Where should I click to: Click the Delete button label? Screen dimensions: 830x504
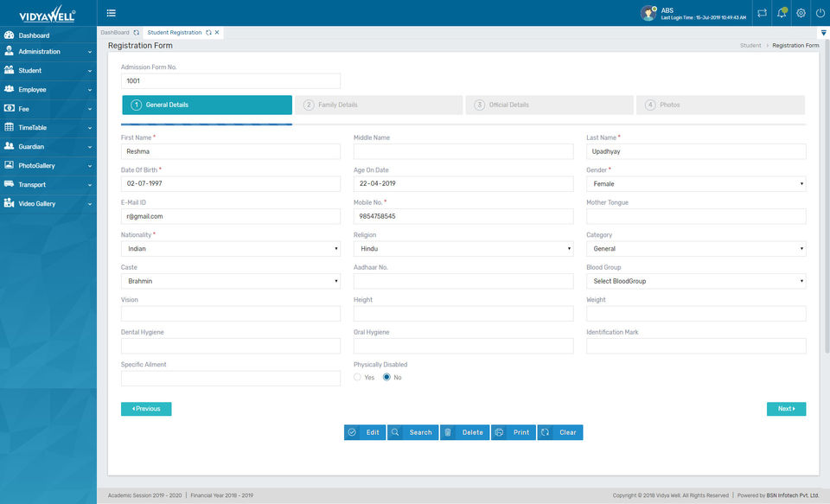click(x=473, y=432)
